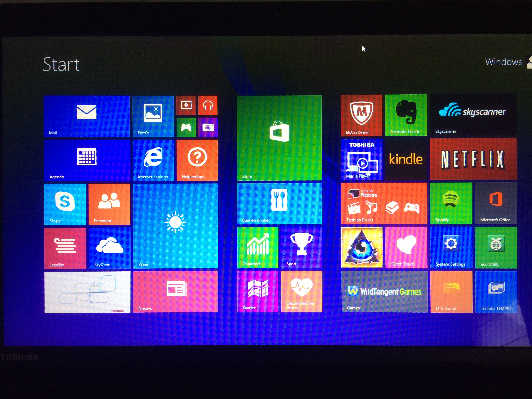Open Eten en drinken tile

tap(280, 204)
